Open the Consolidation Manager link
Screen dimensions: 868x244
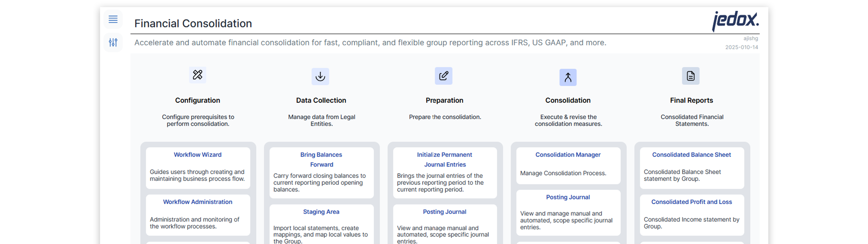[x=568, y=155]
